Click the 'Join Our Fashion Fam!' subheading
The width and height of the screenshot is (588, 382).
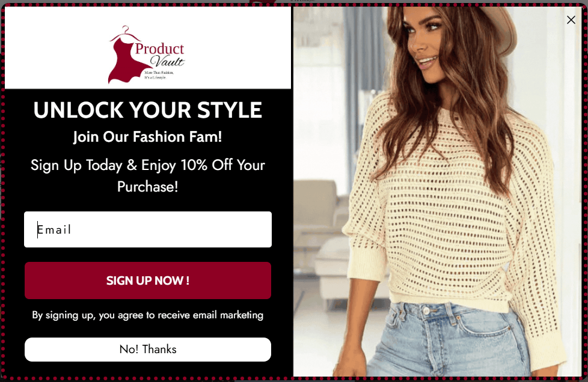[x=148, y=137]
